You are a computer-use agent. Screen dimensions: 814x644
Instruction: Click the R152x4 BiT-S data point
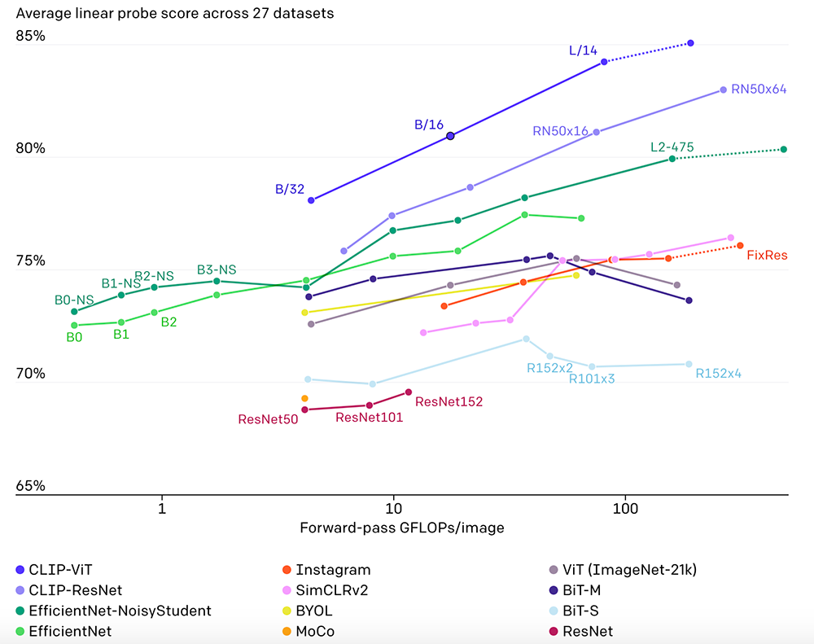click(x=689, y=364)
